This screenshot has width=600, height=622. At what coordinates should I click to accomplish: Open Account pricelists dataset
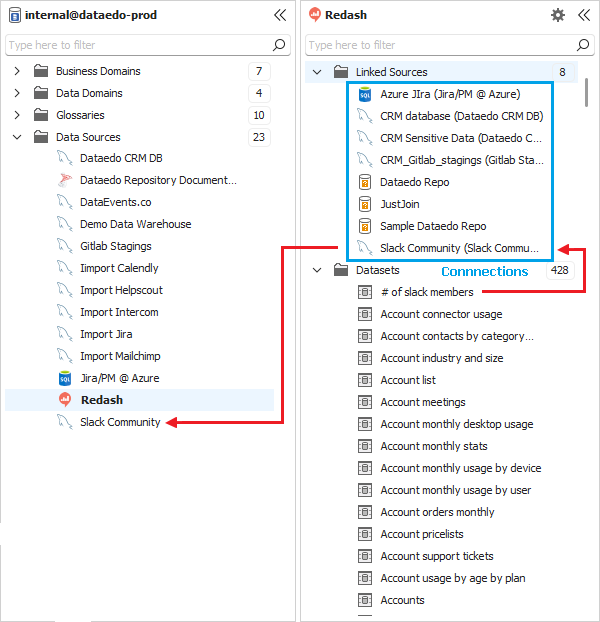(x=422, y=534)
